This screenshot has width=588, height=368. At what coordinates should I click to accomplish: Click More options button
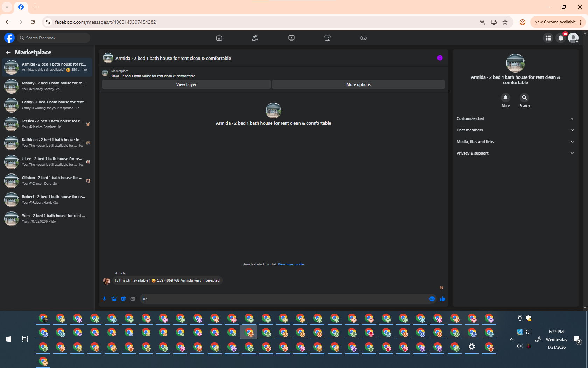click(x=358, y=84)
